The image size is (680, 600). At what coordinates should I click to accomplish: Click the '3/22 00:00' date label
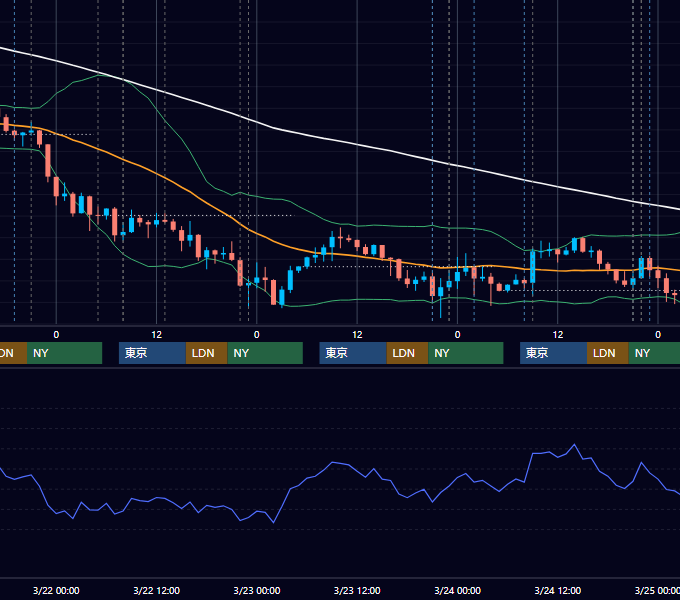[x=56, y=590]
